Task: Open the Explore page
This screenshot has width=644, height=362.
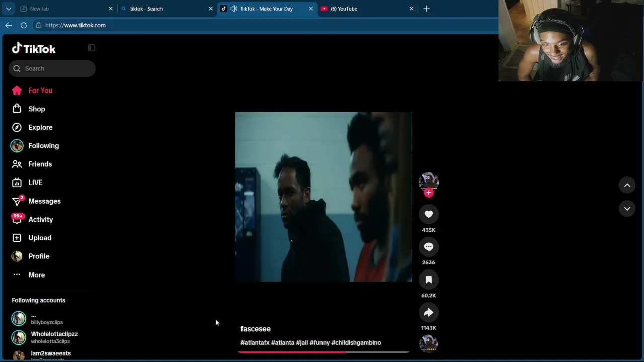Action: [x=40, y=127]
